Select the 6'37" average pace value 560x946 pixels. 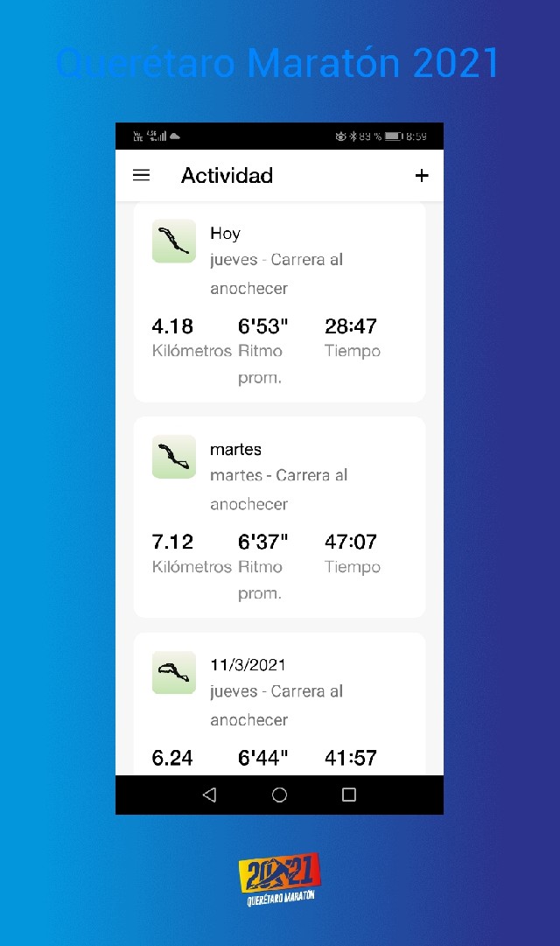[262, 543]
